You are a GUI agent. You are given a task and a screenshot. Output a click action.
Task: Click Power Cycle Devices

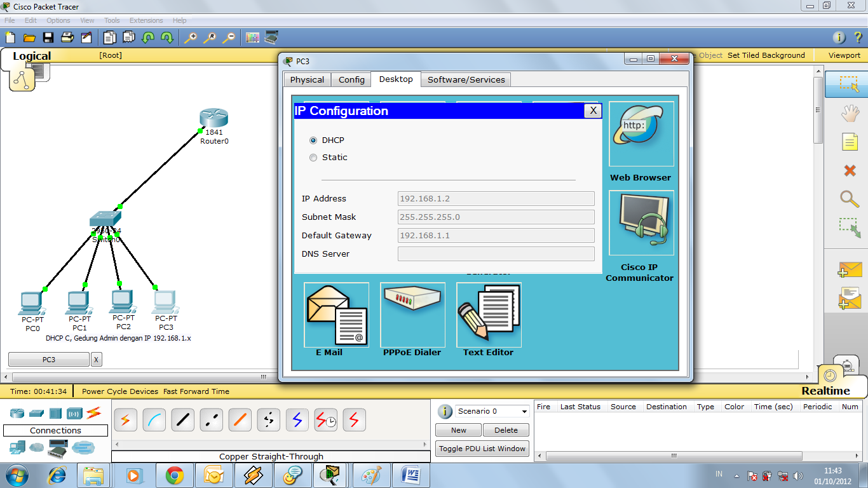(120, 391)
